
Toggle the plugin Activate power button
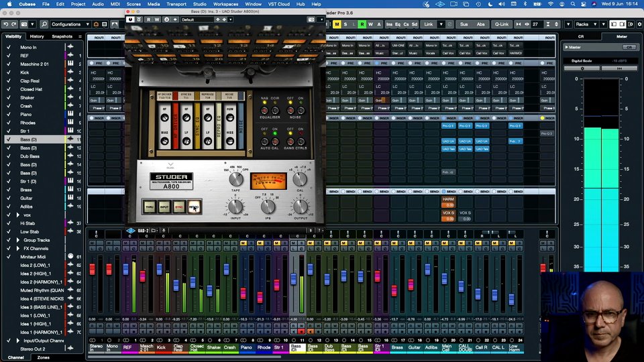[131, 19]
